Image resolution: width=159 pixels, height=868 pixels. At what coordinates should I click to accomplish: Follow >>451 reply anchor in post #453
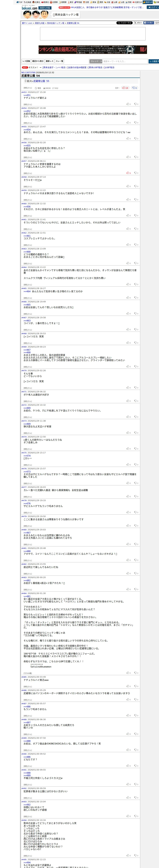coord(27,95)
